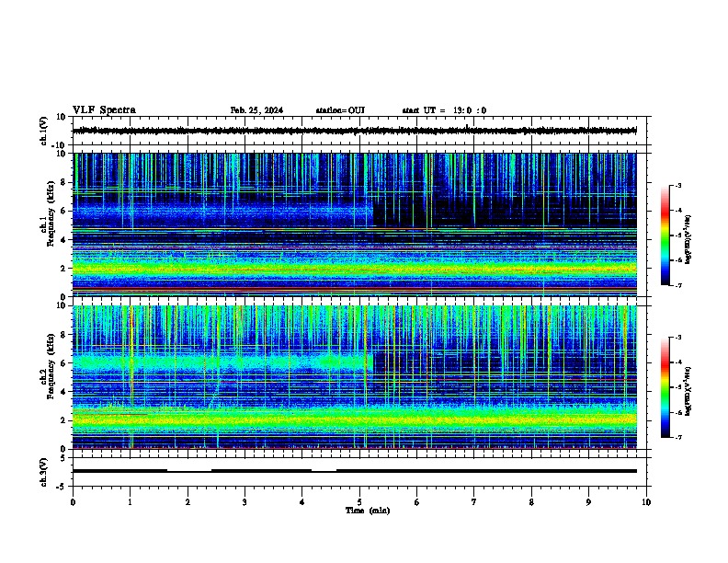
Task: Click the 'start UT = 13:0 :0' text
Action: tap(444, 110)
